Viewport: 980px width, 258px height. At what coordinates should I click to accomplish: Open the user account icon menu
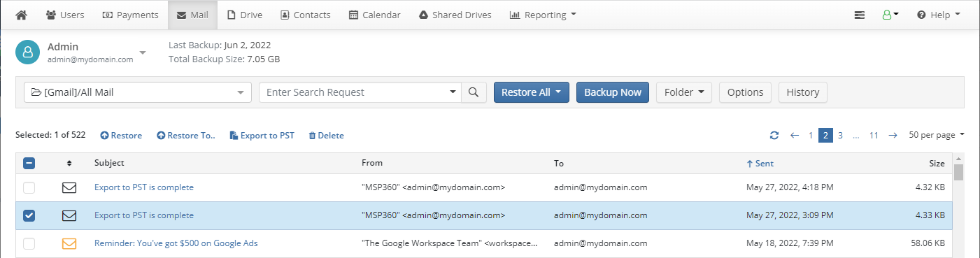(890, 15)
